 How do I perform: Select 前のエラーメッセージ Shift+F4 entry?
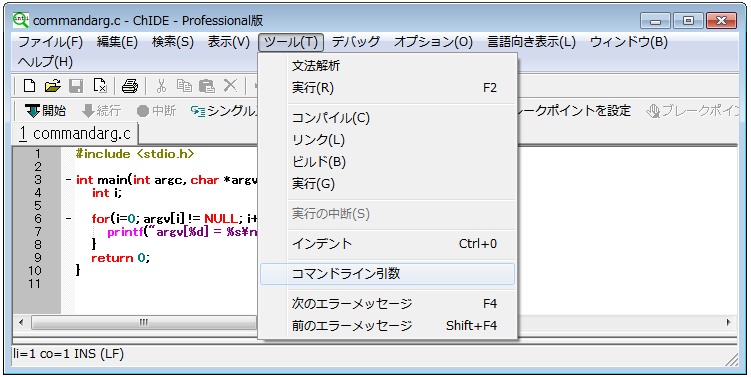pyautogui.click(x=387, y=326)
